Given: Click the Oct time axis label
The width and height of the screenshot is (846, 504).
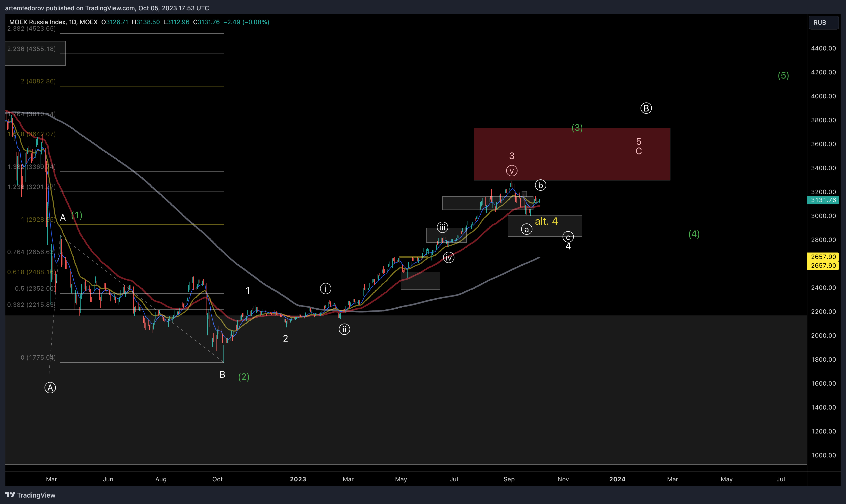Looking at the screenshot, I should (217, 479).
